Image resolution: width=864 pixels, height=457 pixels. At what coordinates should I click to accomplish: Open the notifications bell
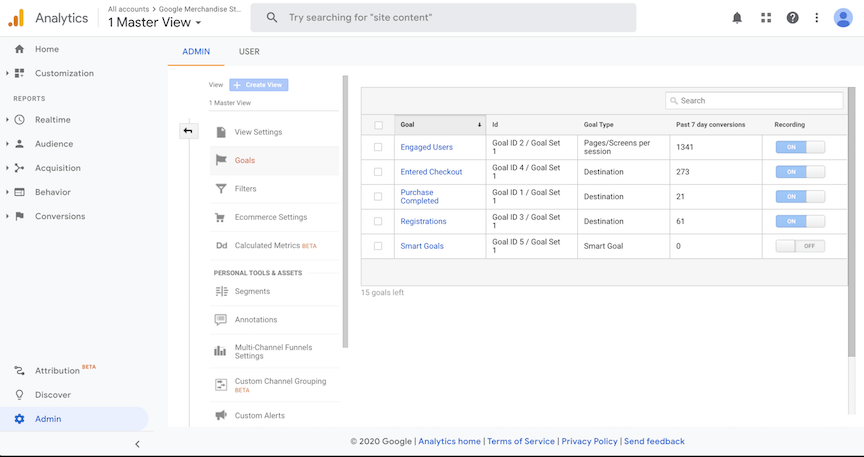tap(737, 18)
